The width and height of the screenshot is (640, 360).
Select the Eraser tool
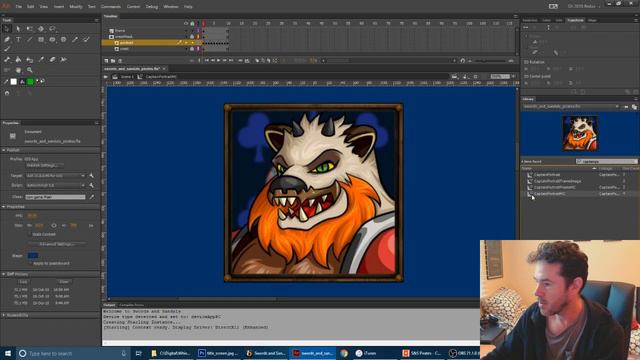pos(53,60)
